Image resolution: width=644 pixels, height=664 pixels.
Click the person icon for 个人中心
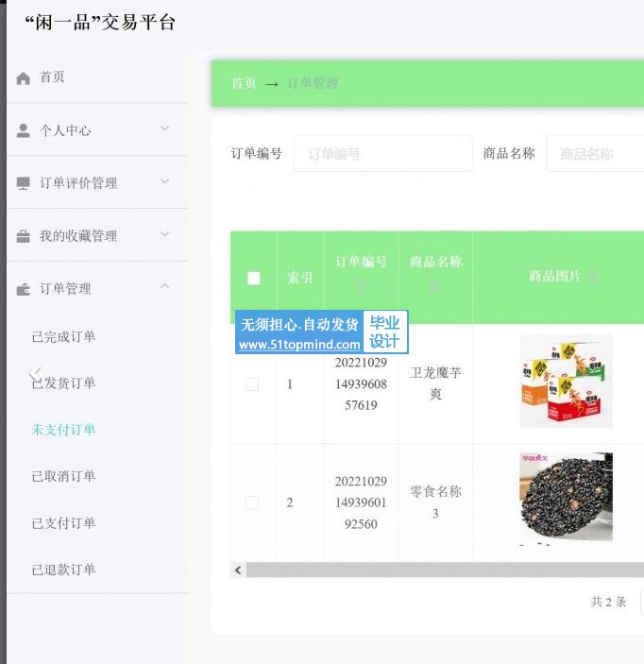[x=23, y=130]
